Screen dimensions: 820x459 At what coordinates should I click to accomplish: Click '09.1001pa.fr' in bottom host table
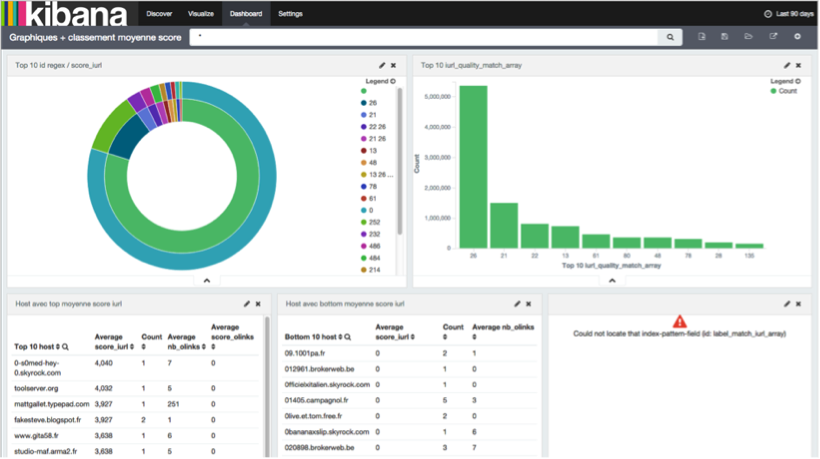pyautogui.click(x=305, y=353)
